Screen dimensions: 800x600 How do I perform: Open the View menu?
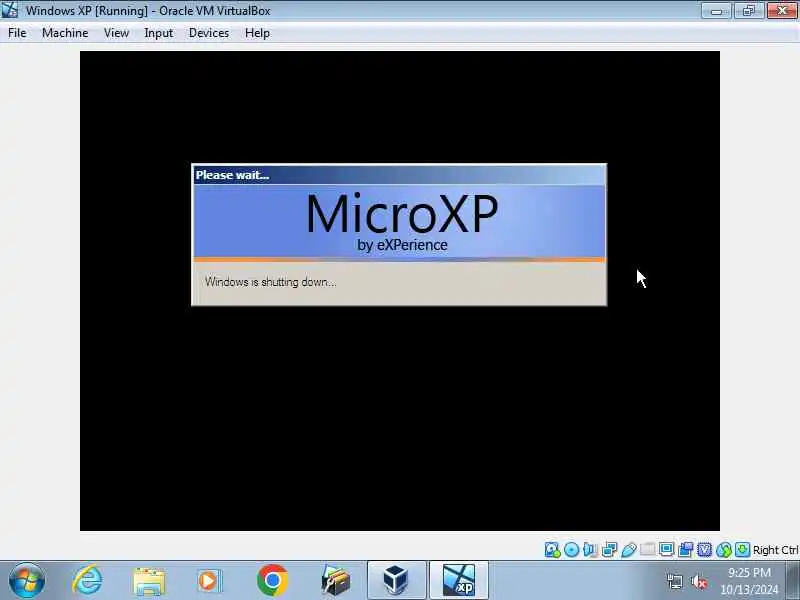[116, 33]
